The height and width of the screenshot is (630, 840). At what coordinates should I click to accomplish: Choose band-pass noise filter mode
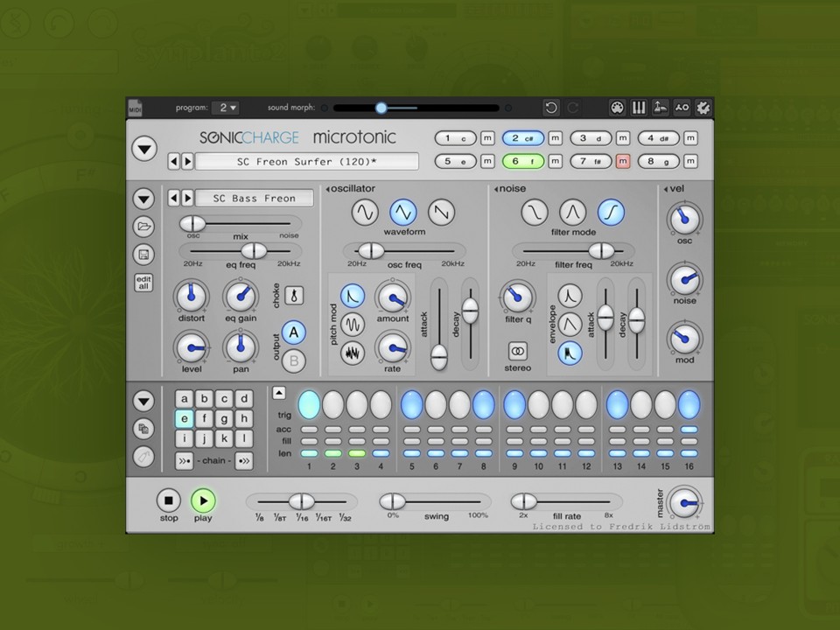[x=572, y=212]
